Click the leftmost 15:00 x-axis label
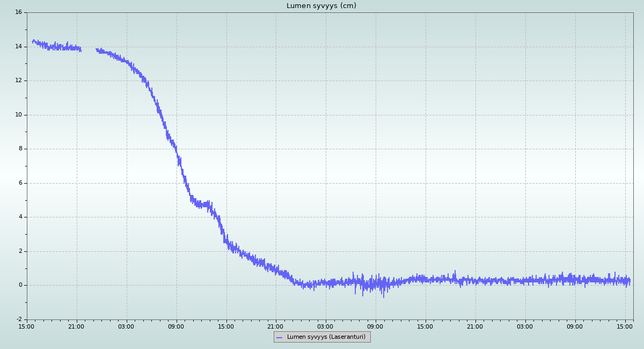The width and height of the screenshot is (644, 349). [27, 326]
